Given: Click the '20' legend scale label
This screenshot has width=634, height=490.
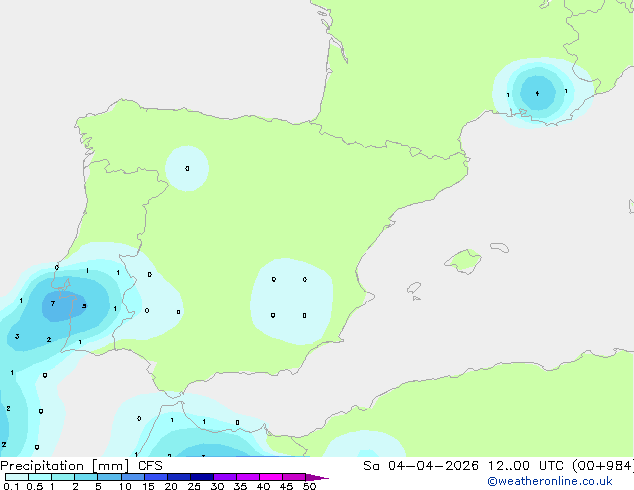Looking at the screenshot, I should (x=171, y=486).
